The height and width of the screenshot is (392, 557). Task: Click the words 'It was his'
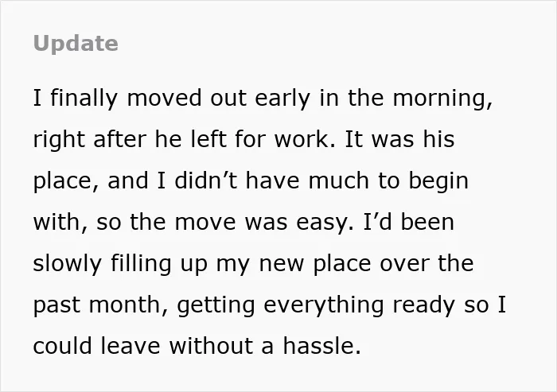[399, 139]
